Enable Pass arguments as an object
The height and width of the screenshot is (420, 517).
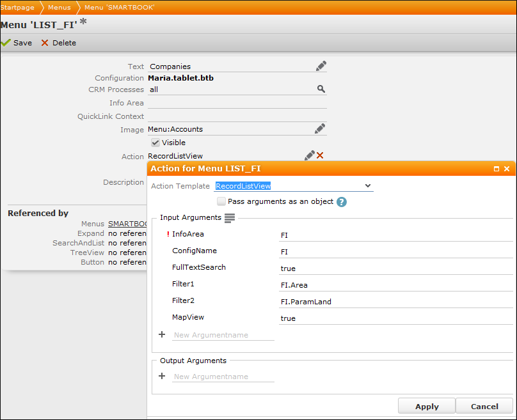221,201
